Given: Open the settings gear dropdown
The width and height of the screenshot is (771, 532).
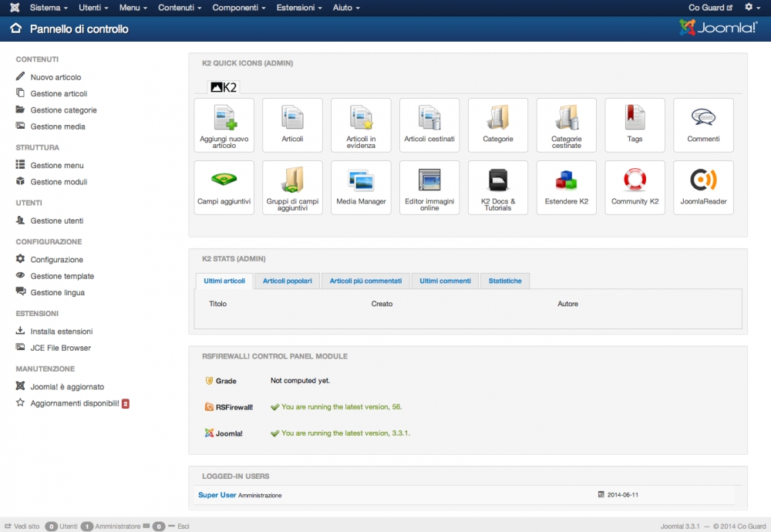Looking at the screenshot, I should click(752, 8).
